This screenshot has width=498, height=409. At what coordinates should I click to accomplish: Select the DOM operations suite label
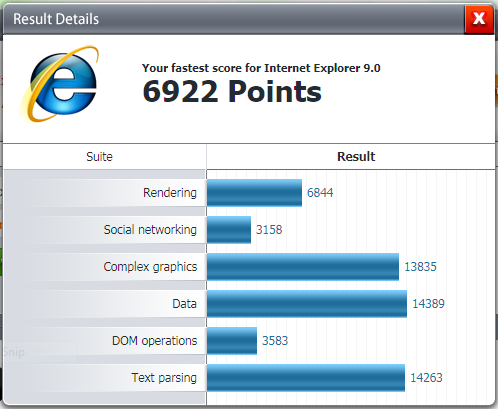(154, 341)
